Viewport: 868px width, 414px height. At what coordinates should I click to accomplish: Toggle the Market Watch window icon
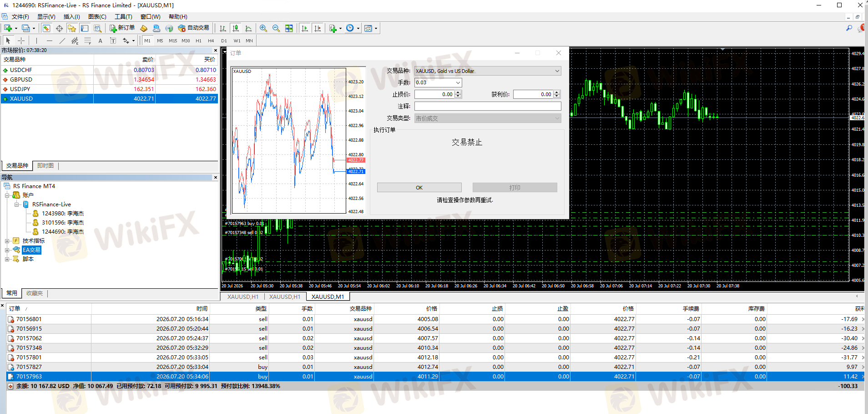click(46, 28)
